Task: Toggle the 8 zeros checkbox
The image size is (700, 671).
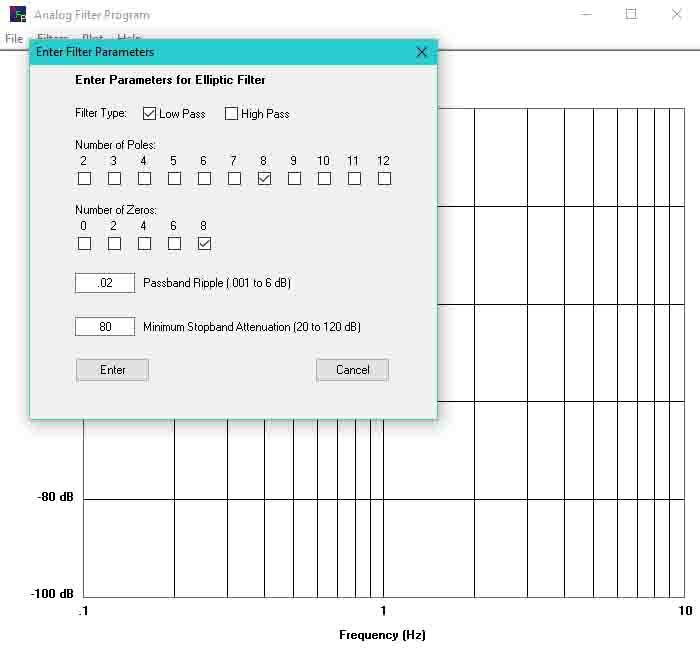Action: pos(204,244)
